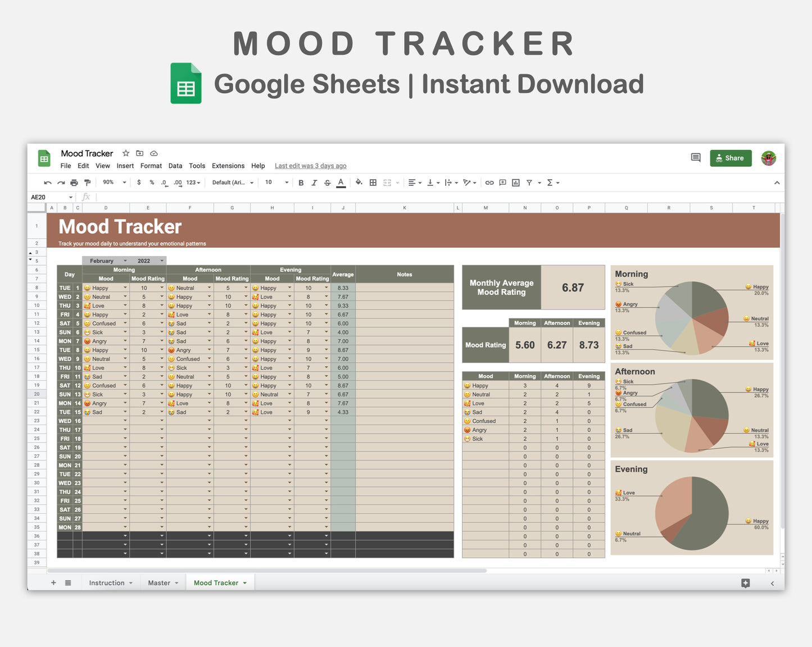812x647 pixels.
Task: Toggle bold formatting
Action: tap(301, 182)
